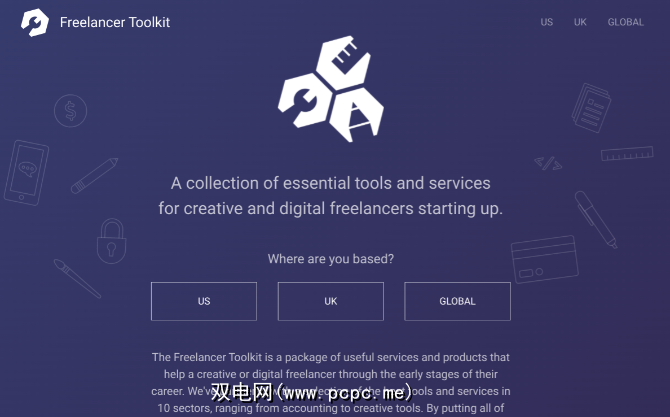Viewport: 670px width, 417px height.
Task: Open the UK link in top navigation
Action: [580, 22]
